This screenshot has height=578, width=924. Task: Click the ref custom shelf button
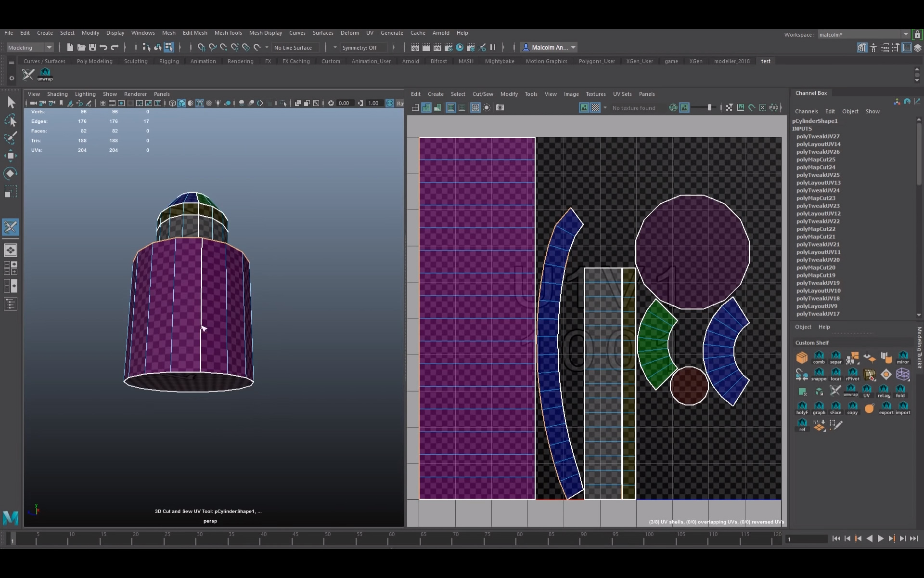[x=802, y=425]
